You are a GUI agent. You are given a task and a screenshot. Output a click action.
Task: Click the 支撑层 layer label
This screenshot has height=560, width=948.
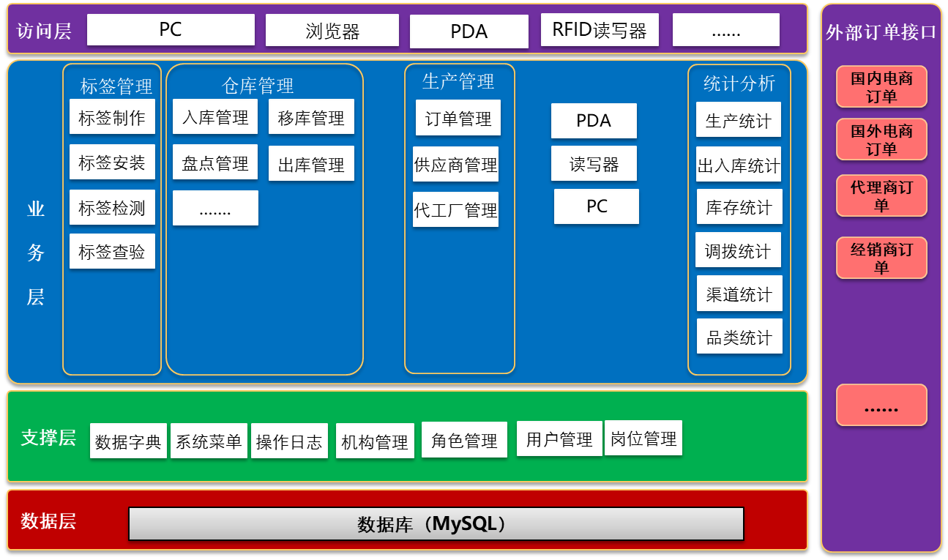tap(48, 438)
